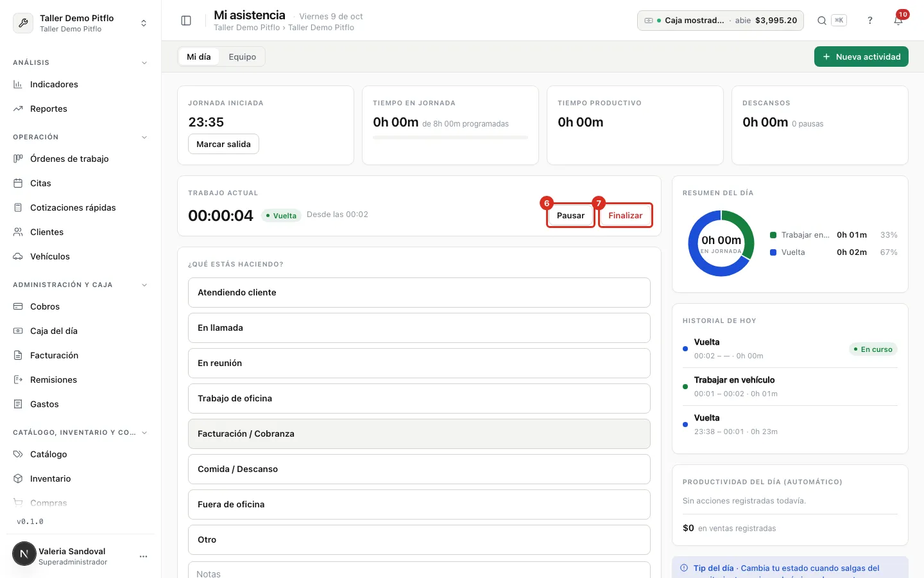Click the Marcar salida button

[223, 144]
